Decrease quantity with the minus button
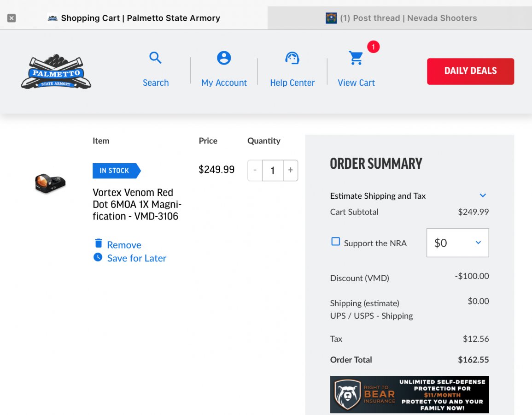Image resolution: width=532 pixels, height=415 pixels. 255,170
